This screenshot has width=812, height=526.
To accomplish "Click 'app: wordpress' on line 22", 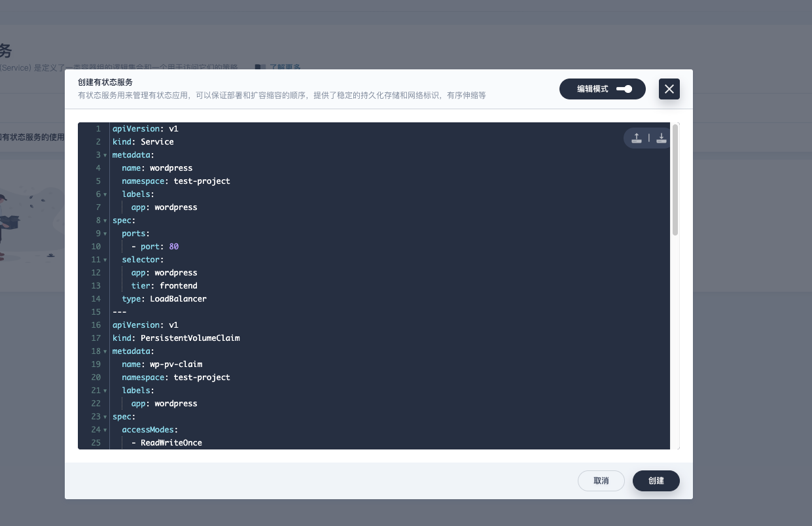I will coord(164,404).
